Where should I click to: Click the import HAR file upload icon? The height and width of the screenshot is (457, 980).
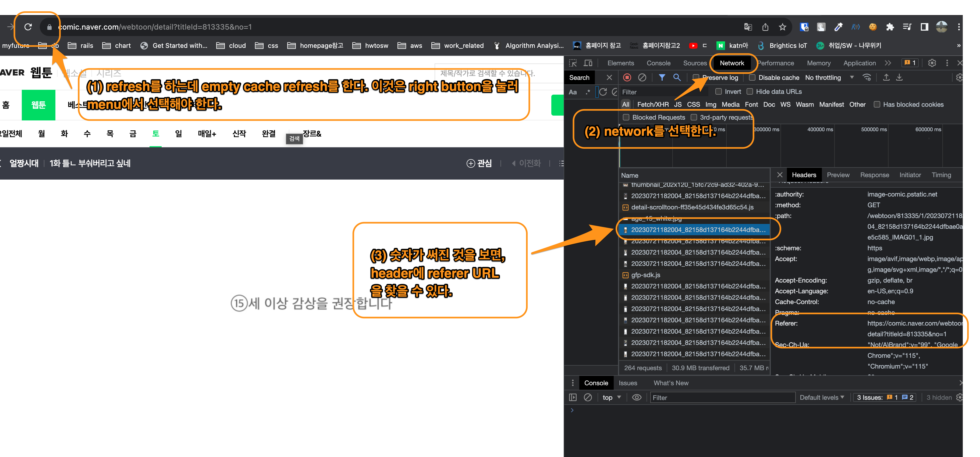886,78
